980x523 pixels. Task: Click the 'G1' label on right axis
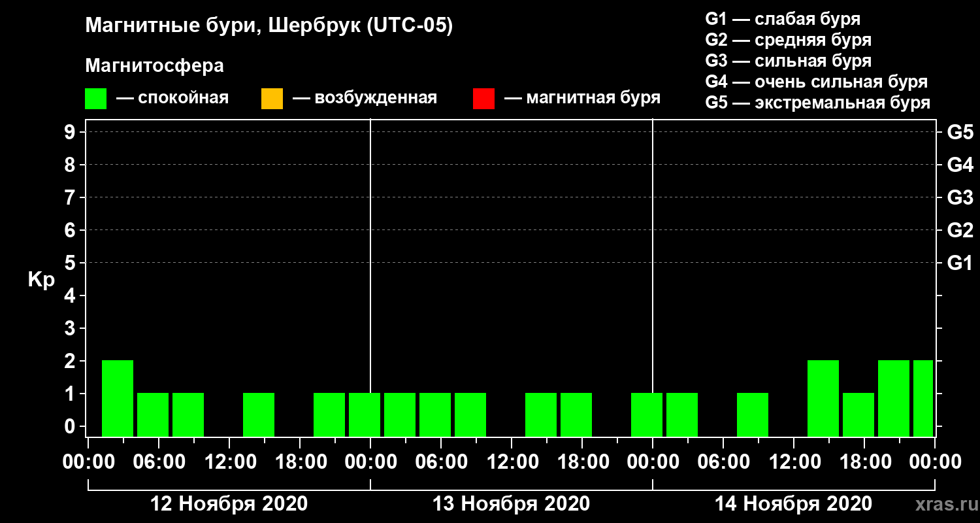[x=960, y=263]
